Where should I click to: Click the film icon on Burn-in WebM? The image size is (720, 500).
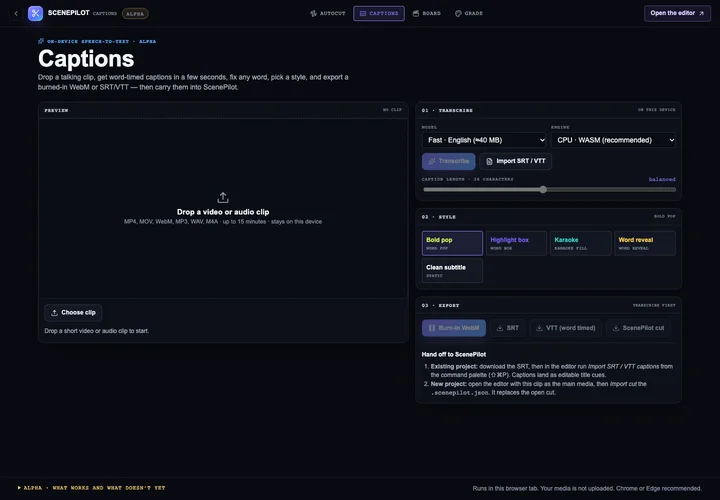[x=432, y=328]
